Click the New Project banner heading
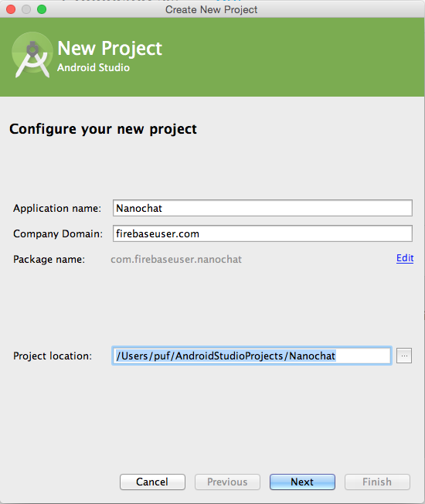The height and width of the screenshot is (504, 425). coord(110,49)
